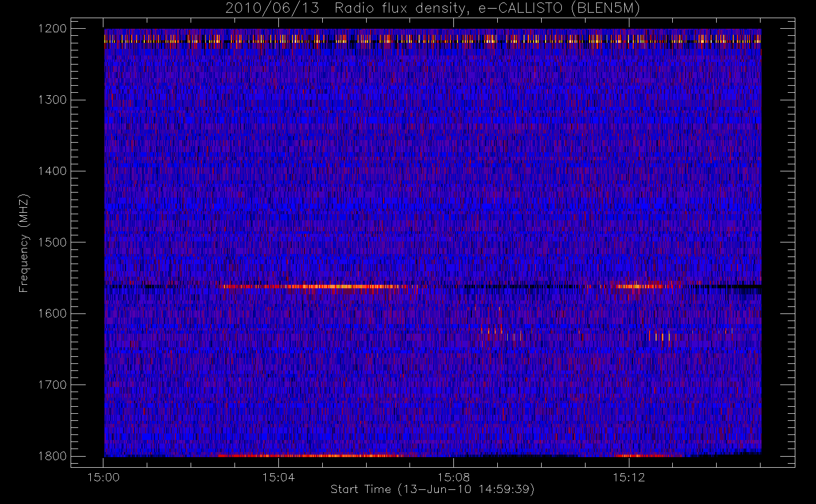This screenshot has height=504, width=816.
Task: Select the 1500 frequency tick label
Action: point(52,242)
